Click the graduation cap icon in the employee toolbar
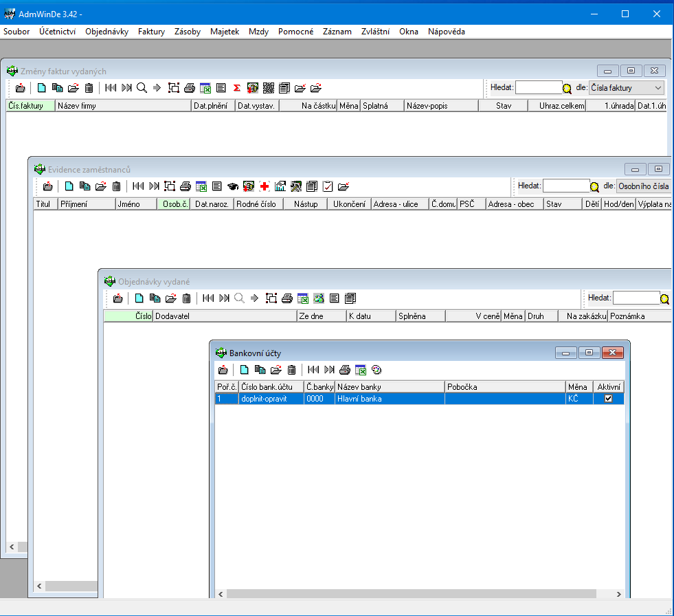 click(233, 186)
